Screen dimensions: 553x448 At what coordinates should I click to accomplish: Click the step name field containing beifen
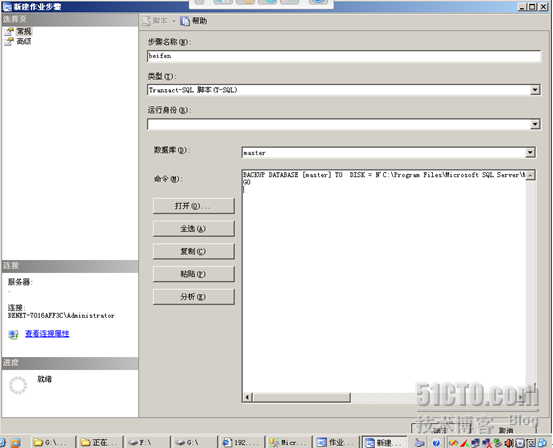pos(344,56)
